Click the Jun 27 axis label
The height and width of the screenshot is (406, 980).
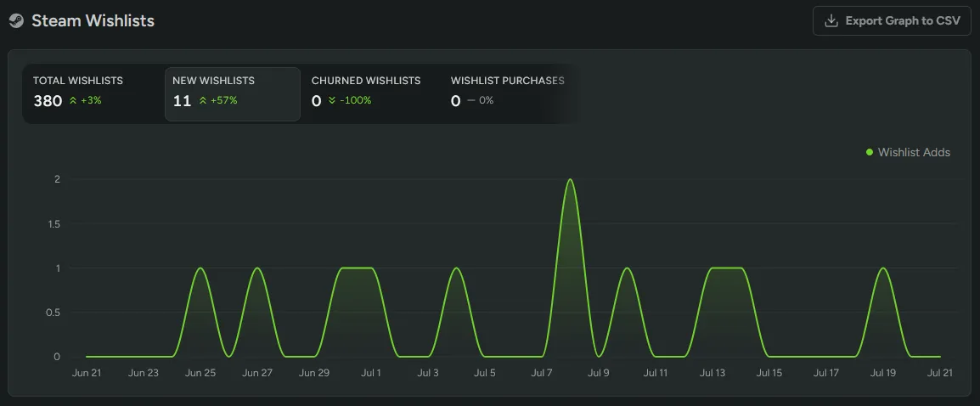pyautogui.click(x=256, y=373)
